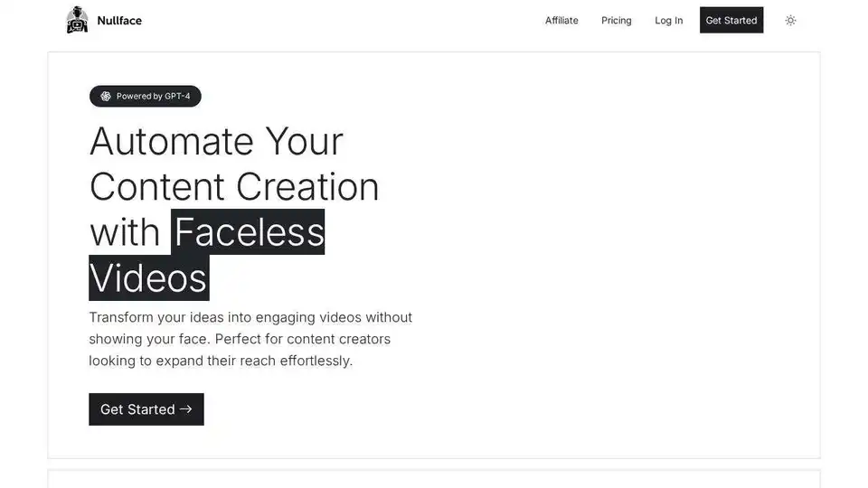Viewport: 868px width, 488px height.
Task: Select the Nullface brand name text
Action: [x=119, y=21]
